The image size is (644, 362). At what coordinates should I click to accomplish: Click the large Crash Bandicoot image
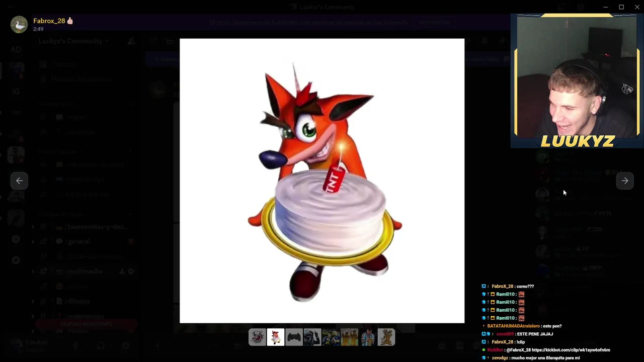click(x=322, y=180)
